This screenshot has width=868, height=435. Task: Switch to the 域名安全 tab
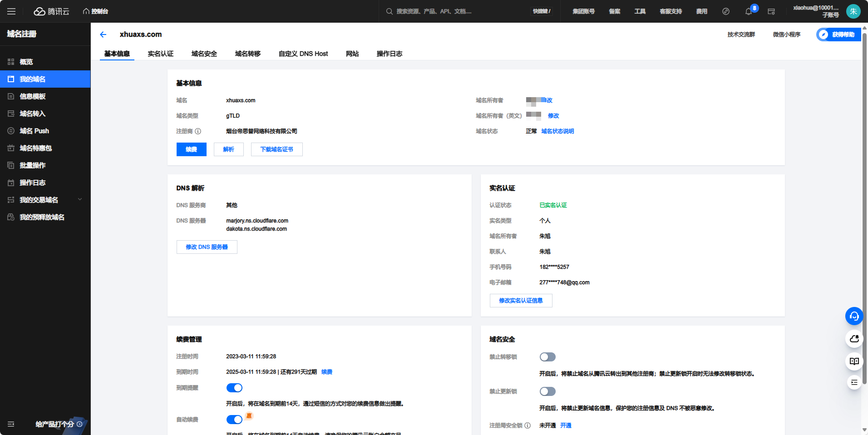point(204,54)
